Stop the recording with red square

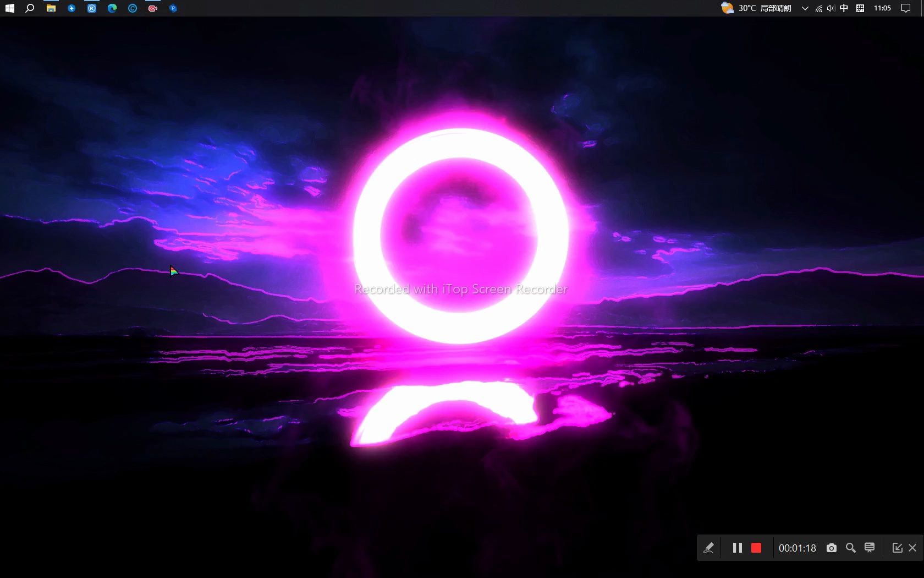[x=756, y=548]
